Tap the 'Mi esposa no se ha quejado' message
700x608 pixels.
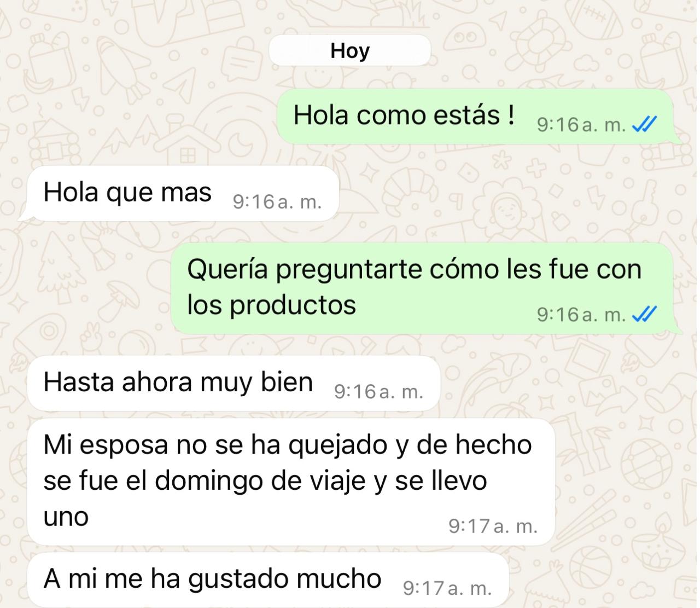[291, 482]
